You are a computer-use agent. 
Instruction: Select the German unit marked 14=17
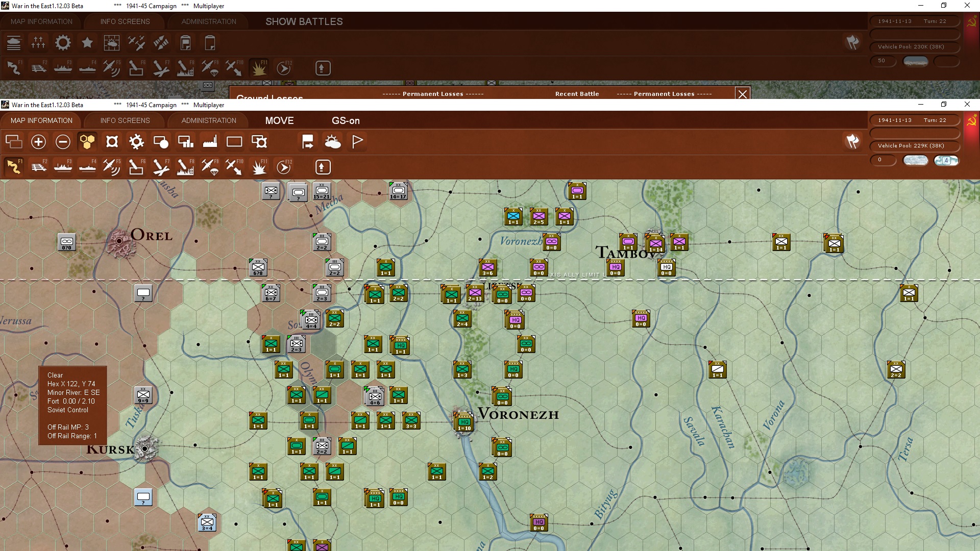click(x=398, y=191)
